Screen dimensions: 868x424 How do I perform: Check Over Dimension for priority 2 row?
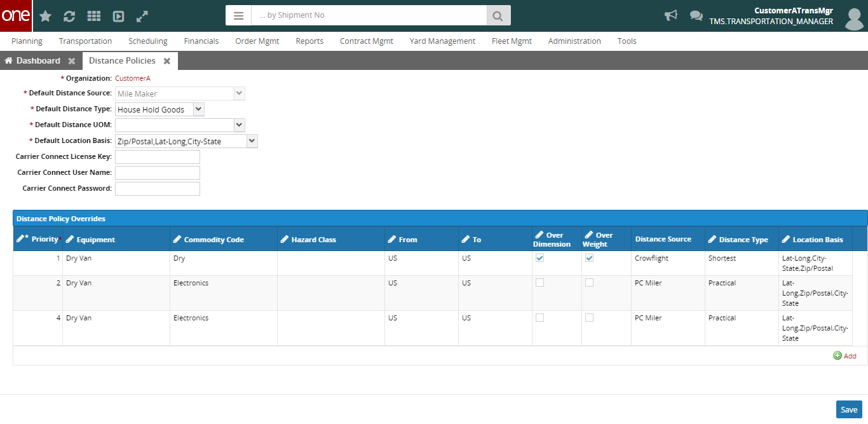(x=540, y=283)
